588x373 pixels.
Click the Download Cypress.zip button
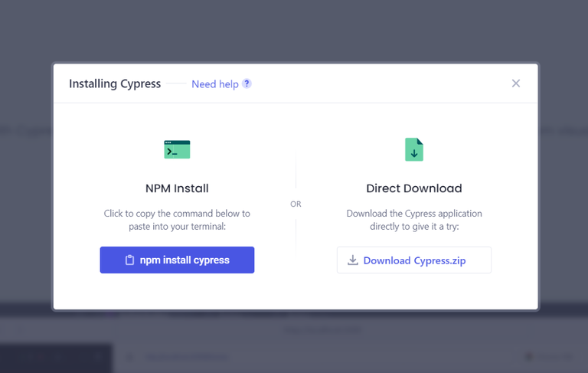414,260
